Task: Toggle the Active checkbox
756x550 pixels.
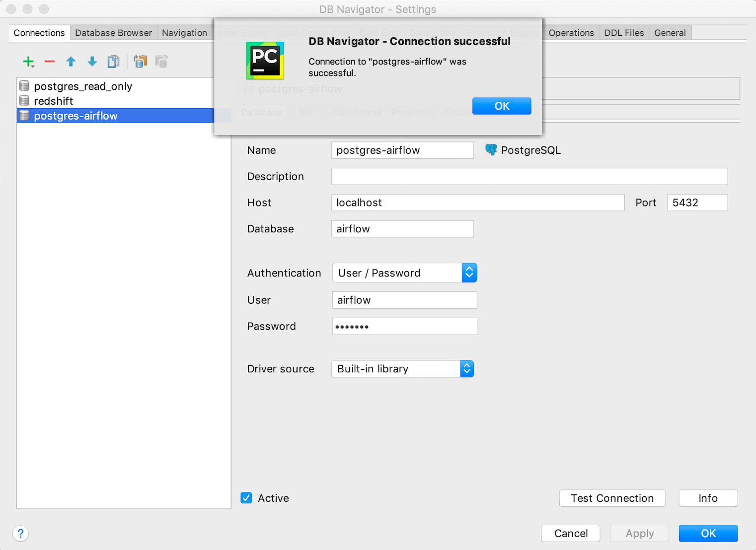Action: (246, 498)
